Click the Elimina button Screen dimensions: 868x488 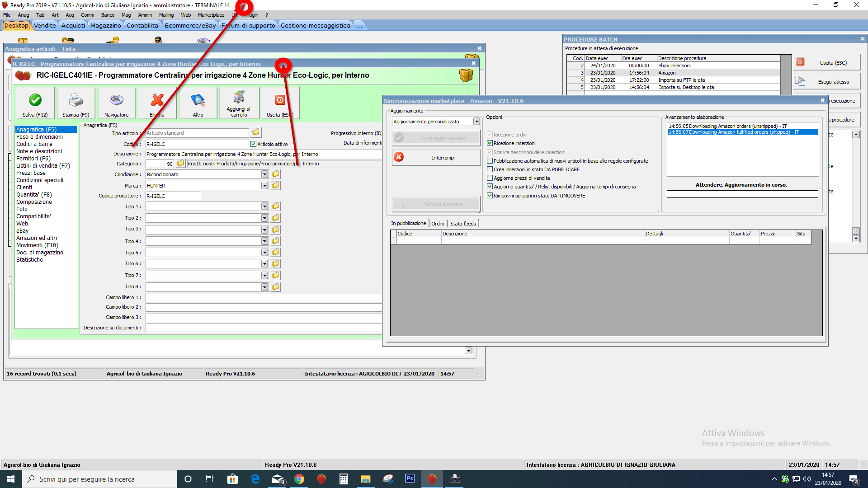tap(157, 103)
